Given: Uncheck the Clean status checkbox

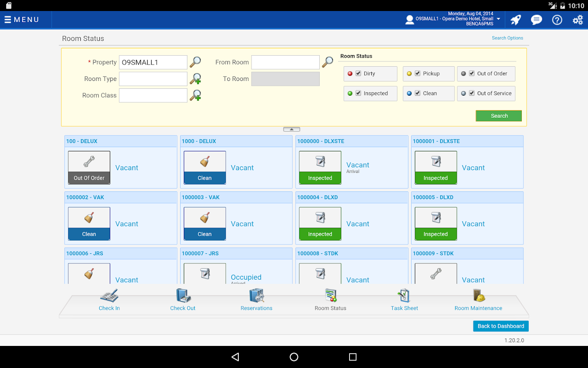Looking at the screenshot, I should (417, 93).
